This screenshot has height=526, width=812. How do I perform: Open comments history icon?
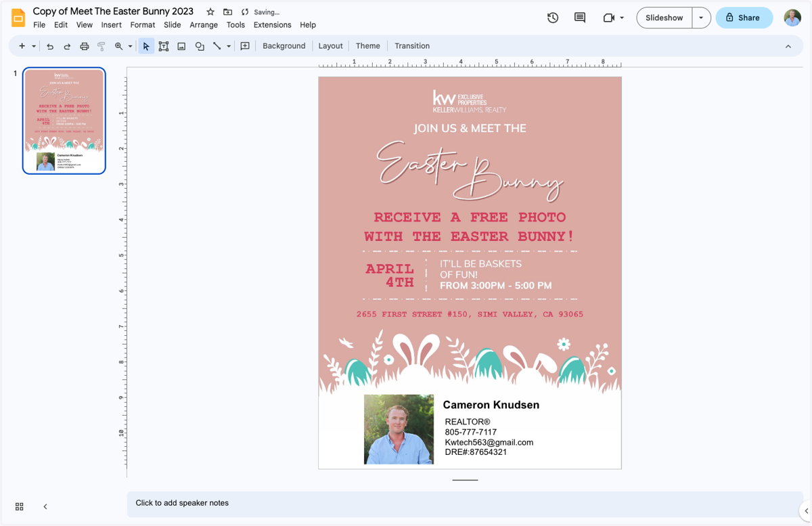tap(580, 18)
